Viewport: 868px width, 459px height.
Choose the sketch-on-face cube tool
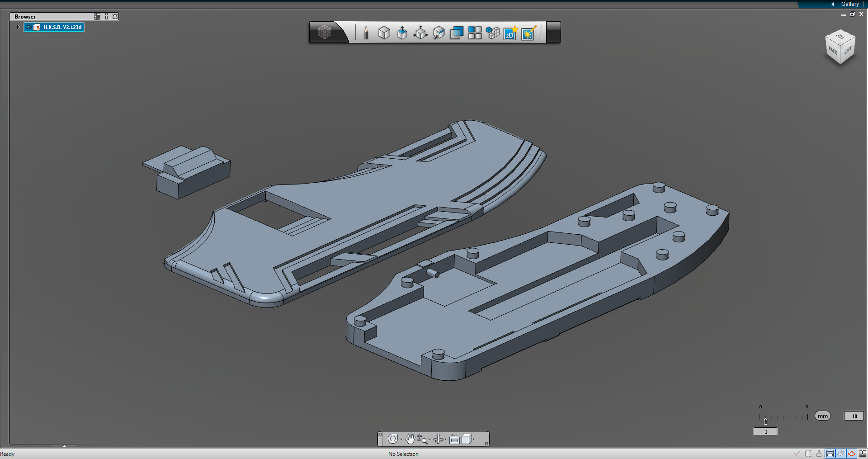click(439, 33)
